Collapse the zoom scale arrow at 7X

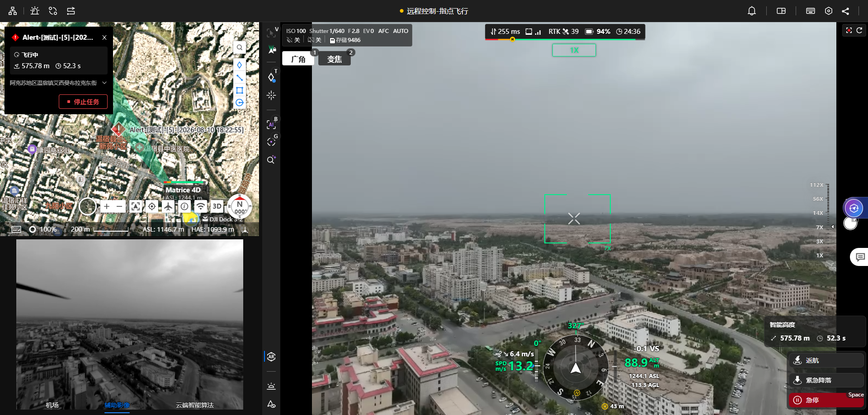[x=833, y=227]
